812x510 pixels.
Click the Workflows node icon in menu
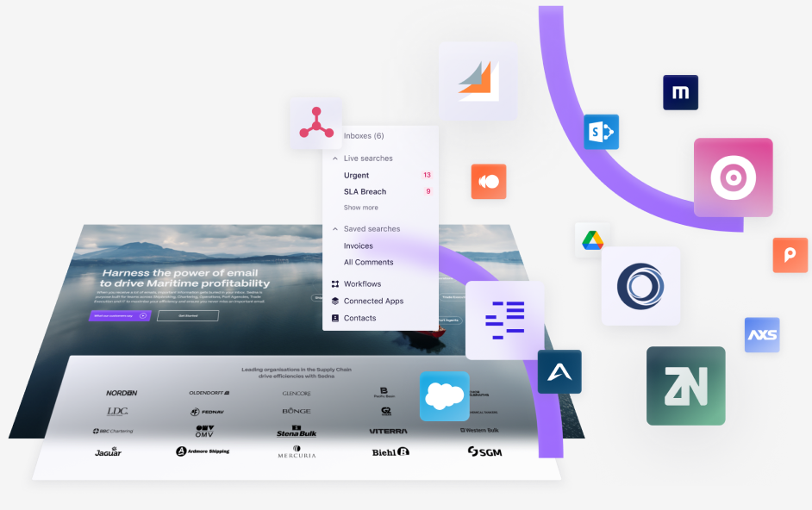(x=335, y=283)
